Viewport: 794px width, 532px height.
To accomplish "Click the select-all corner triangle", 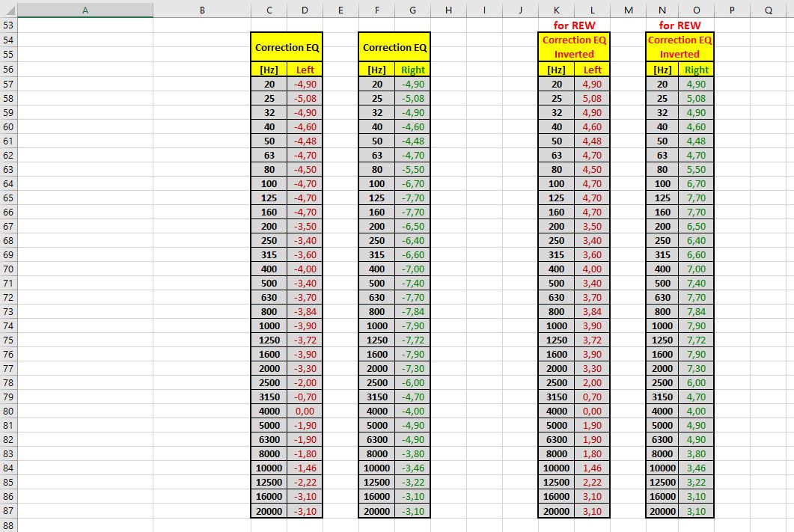I will point(9,10).
